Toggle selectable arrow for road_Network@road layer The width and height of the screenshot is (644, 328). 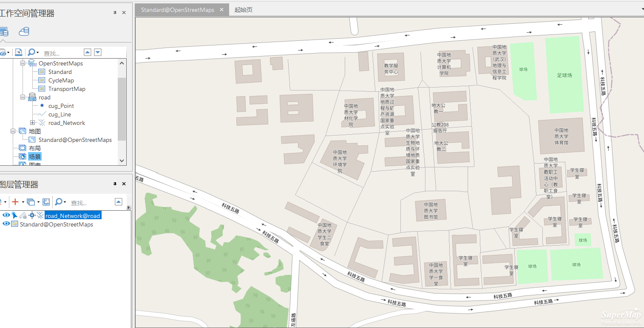[14, 215]
